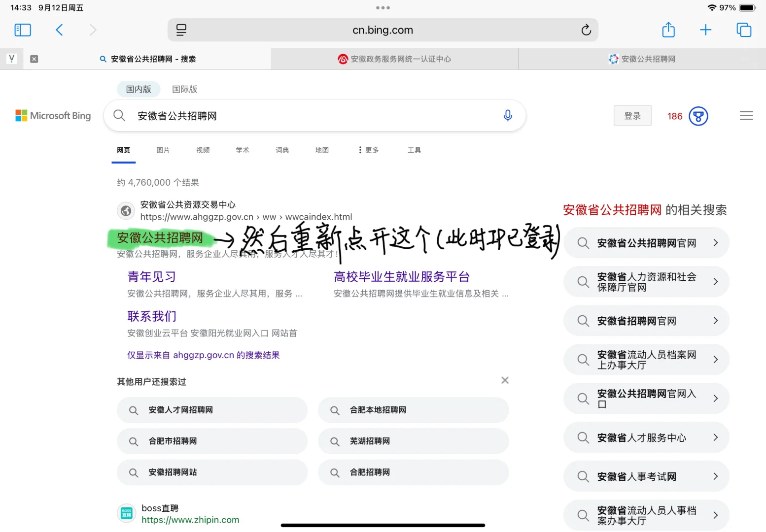Switch to the 安徽公共招聘网 browser tab

642,59
